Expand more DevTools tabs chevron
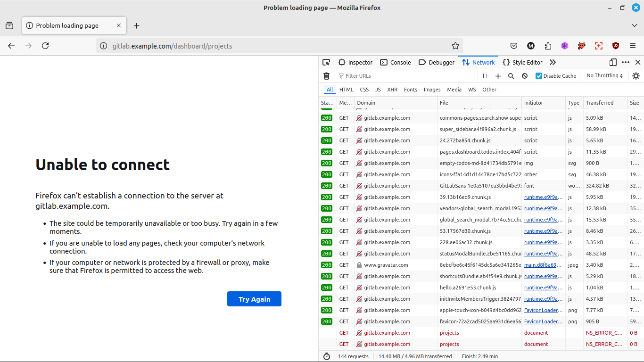 point(553,62)
